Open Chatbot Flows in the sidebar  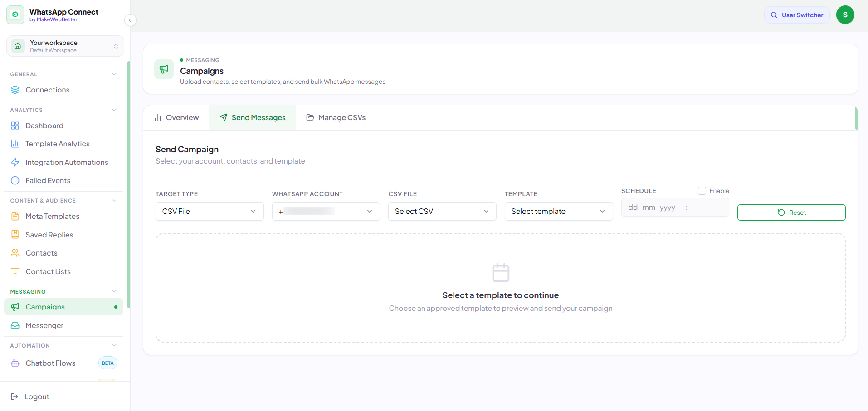click(x=63, y=363)
